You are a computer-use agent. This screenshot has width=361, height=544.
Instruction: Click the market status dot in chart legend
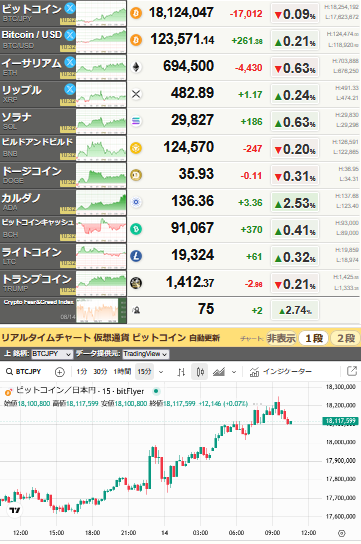pyautogui.click(x=156, y=391)
